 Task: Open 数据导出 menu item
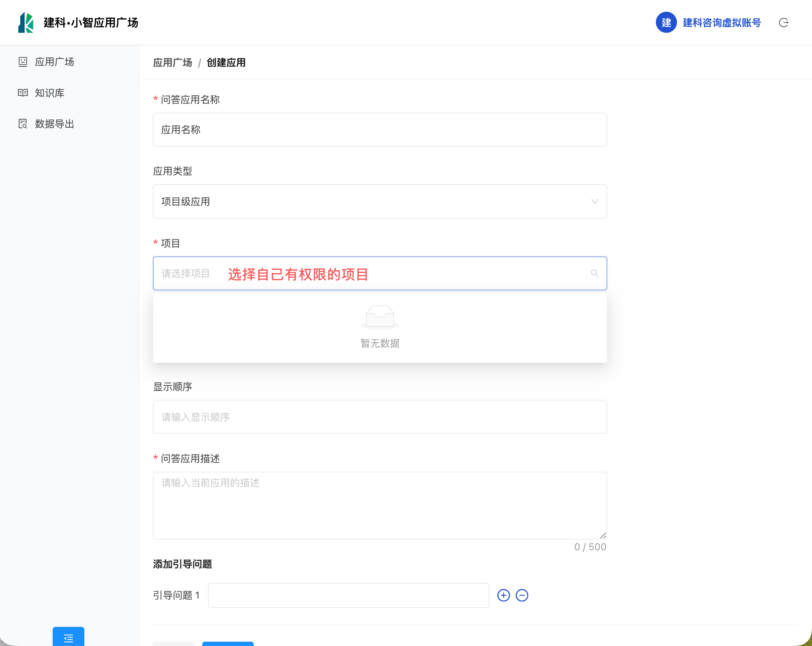click(54, 124)
